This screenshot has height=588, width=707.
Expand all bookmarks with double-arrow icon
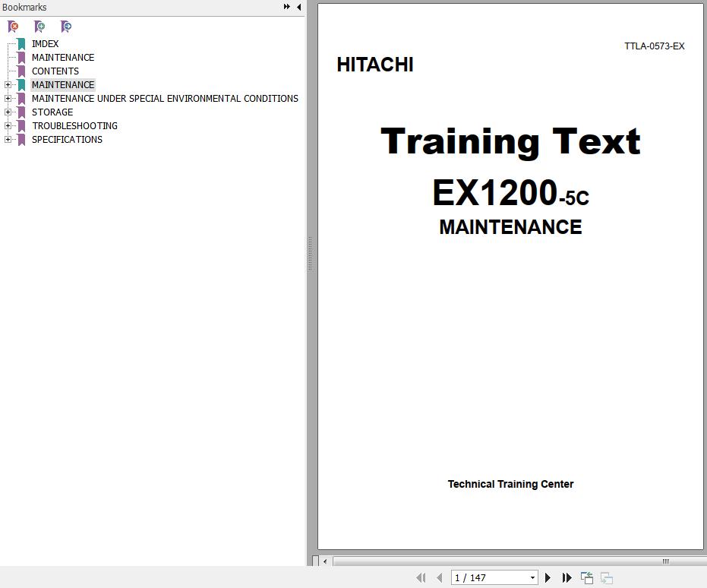coord(287,7)
